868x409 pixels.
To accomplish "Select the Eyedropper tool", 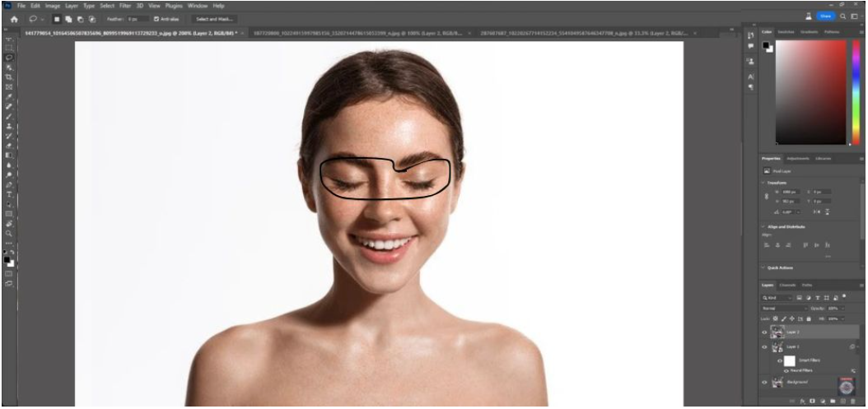I will [9, 96].
